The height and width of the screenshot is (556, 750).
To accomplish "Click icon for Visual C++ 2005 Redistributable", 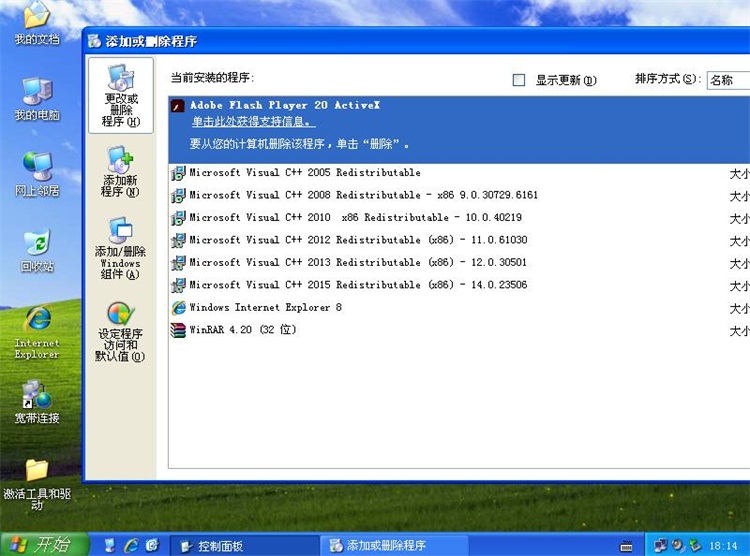I will click(178, 173).
